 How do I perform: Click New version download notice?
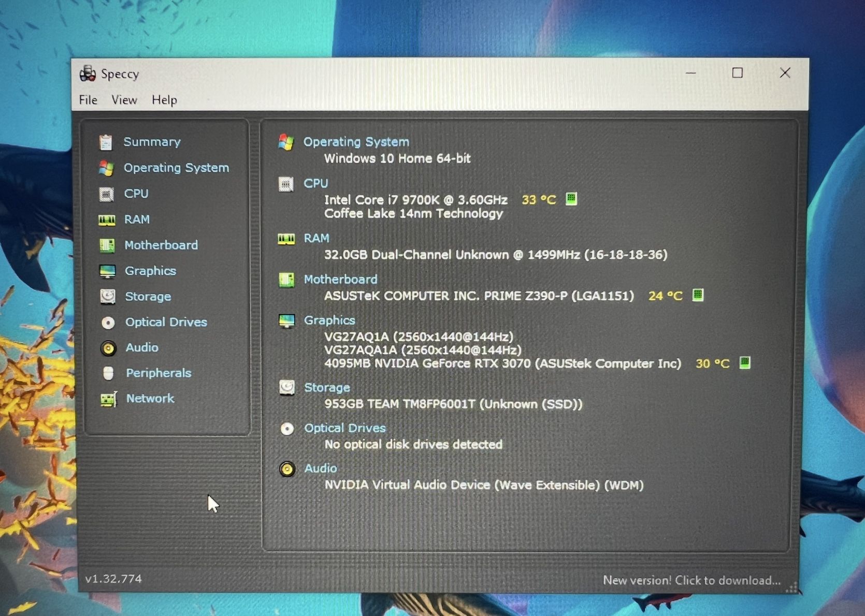point(691,580)
